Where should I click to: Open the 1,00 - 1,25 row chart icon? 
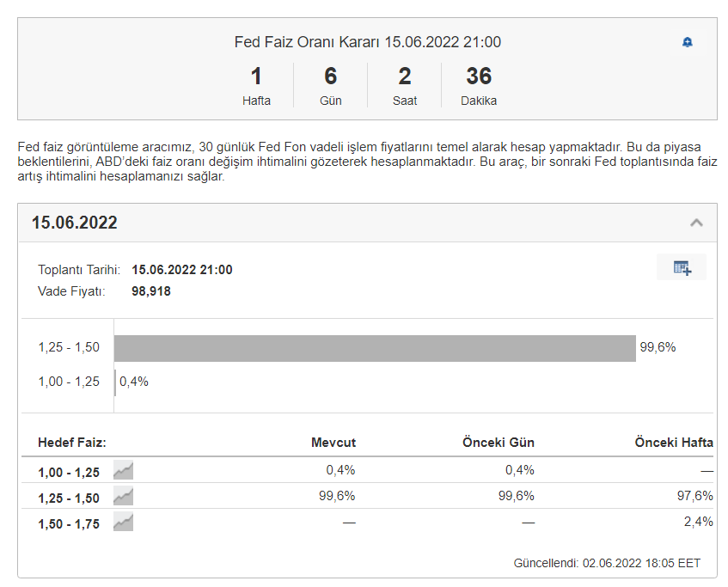click(x=123, y=470)
